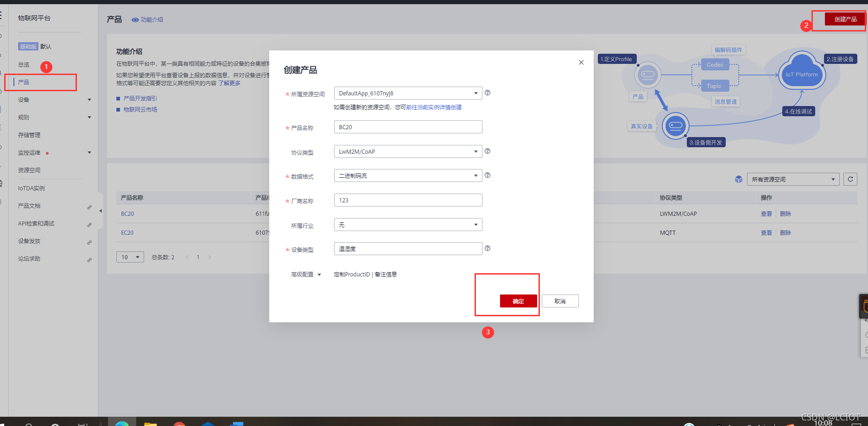Click the help icon next to 数据格式
Screen dimensions: 868x426
pyautogui.click(x=488, y=175)
